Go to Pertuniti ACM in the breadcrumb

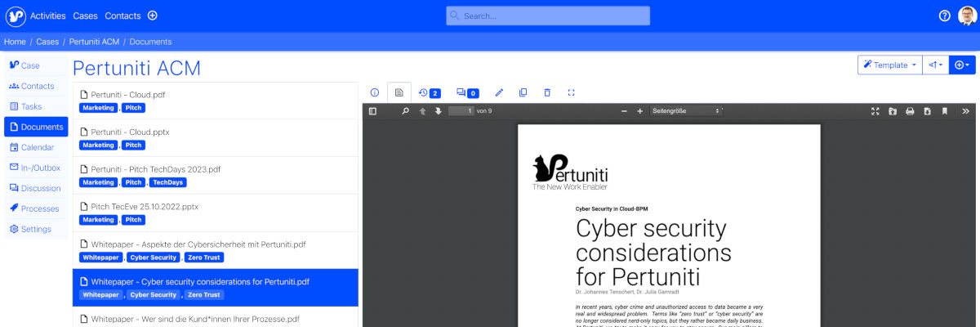pos(94,42)
